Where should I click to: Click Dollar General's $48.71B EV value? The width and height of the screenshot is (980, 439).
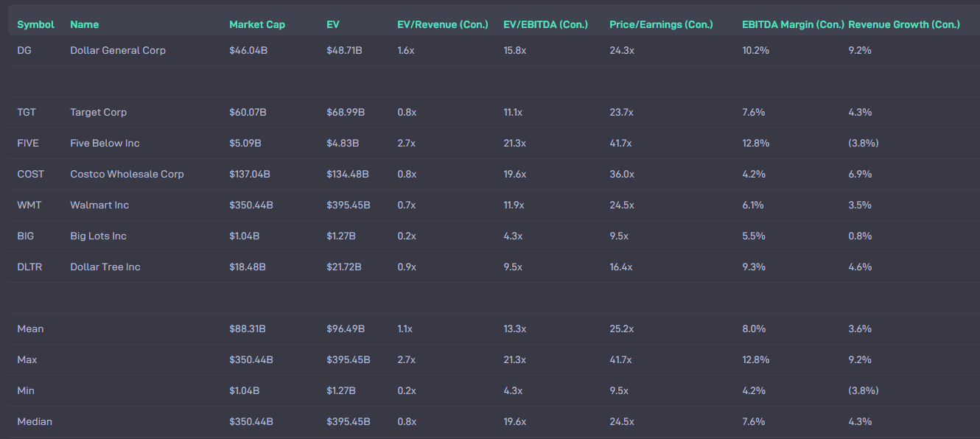pyautogui.click(x=344, y=50)
